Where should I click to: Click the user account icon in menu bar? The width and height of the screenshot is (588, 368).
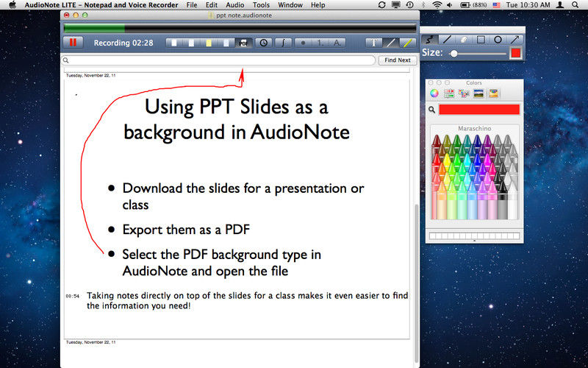coord(560,5)
